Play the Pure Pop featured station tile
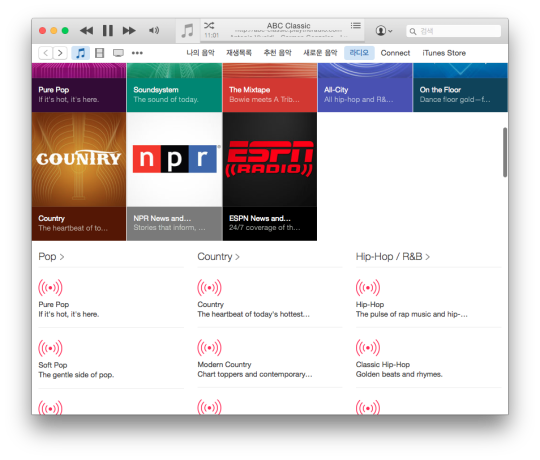 pos(79,87)
